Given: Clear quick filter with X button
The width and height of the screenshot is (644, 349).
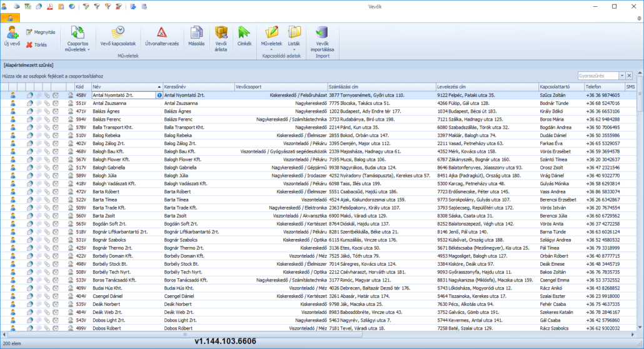Looking at the screenshot, I should [x=629, y=76].
